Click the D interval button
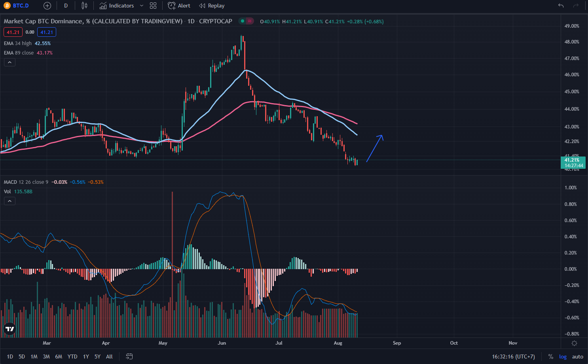The height and width of the screenshot is (364, 588). point(66,6)
